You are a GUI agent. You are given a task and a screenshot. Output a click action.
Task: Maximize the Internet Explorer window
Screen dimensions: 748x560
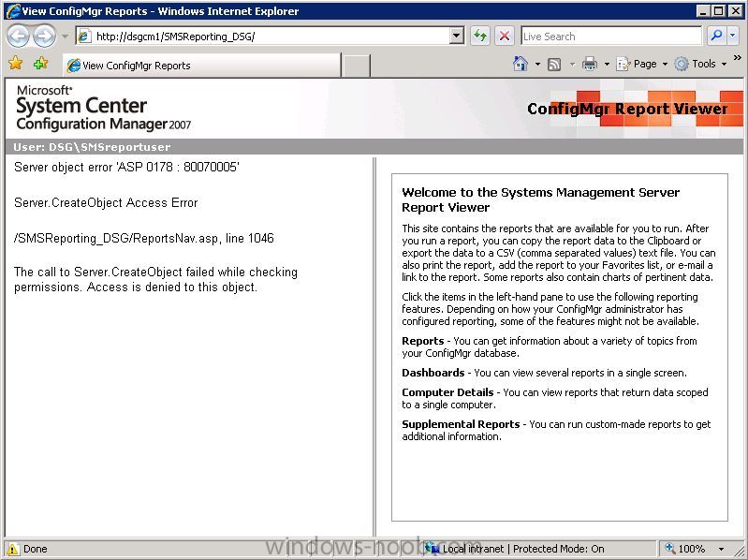[718, 10]
